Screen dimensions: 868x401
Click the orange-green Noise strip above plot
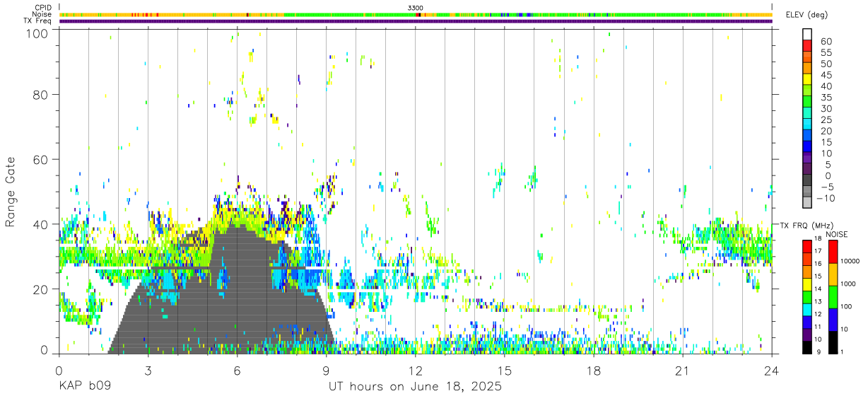(x=416, y=14)
